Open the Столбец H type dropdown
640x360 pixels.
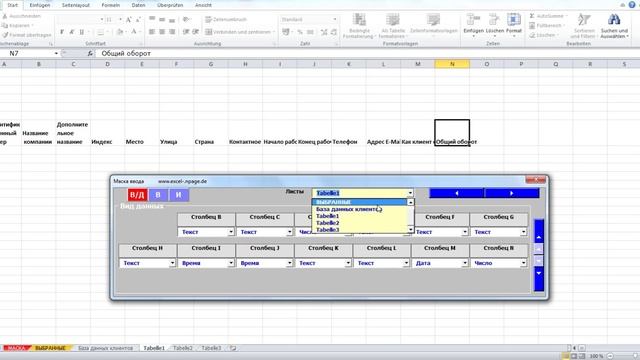172,263
